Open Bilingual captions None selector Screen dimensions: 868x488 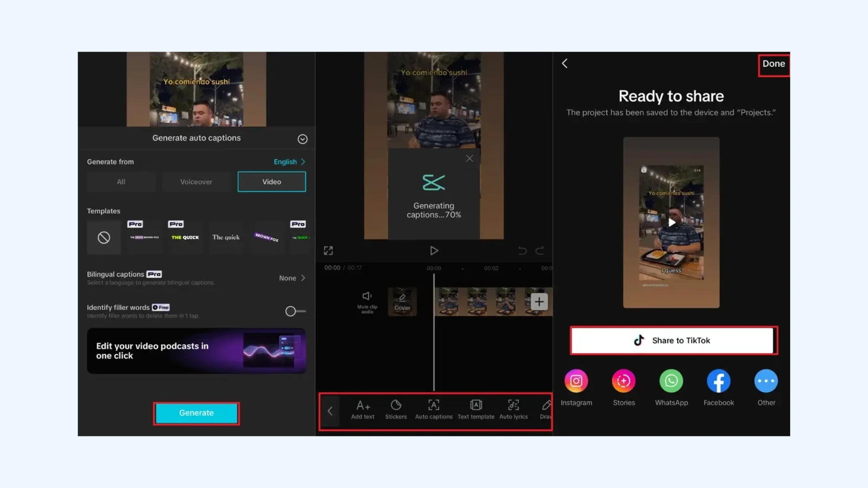tap(292, 278)
